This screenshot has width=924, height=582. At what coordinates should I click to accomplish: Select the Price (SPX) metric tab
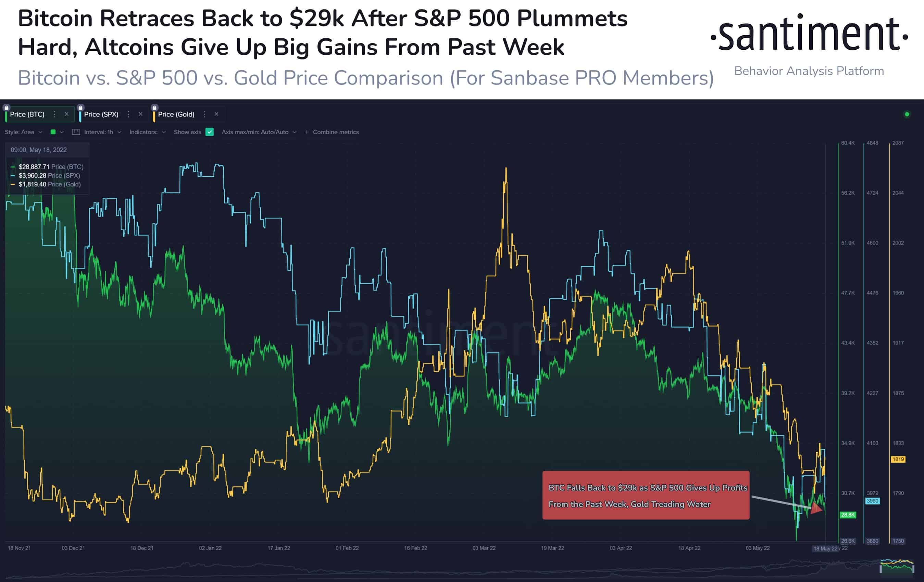(101, 114)
